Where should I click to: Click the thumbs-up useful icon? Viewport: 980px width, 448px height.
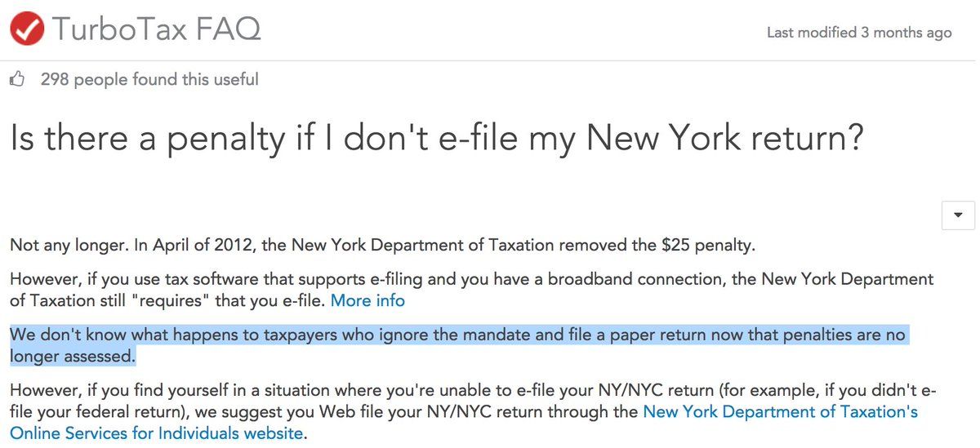(18, 79)
